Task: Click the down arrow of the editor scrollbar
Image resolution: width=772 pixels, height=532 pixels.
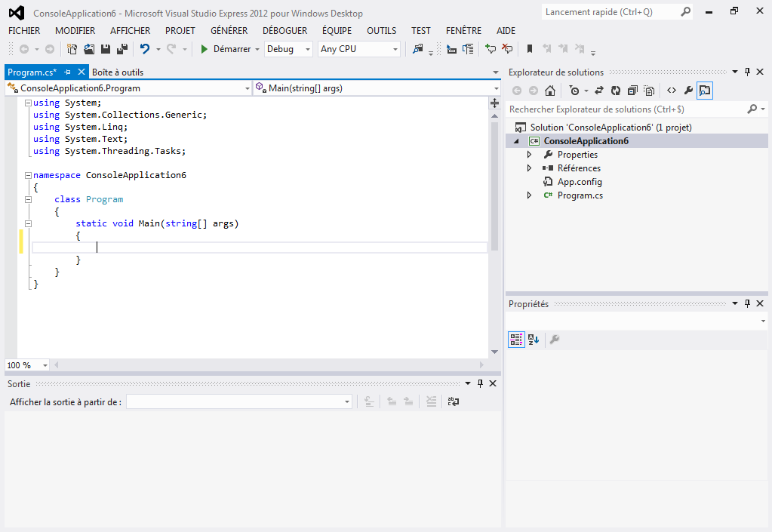Action: [495, 352]
